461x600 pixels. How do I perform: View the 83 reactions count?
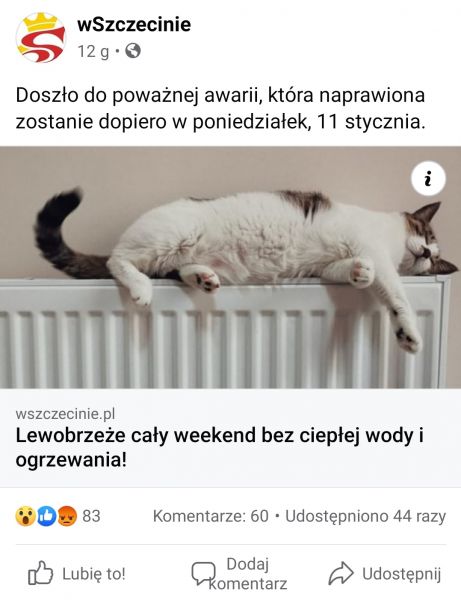click(91, 516)
